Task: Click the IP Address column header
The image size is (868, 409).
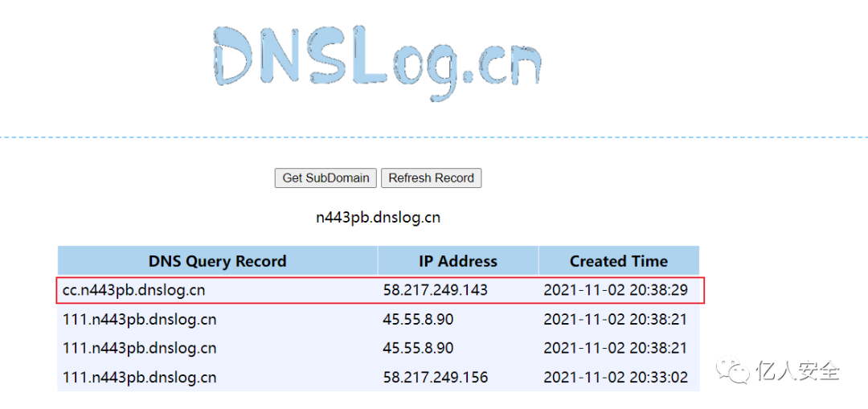Action: (458, 260)
